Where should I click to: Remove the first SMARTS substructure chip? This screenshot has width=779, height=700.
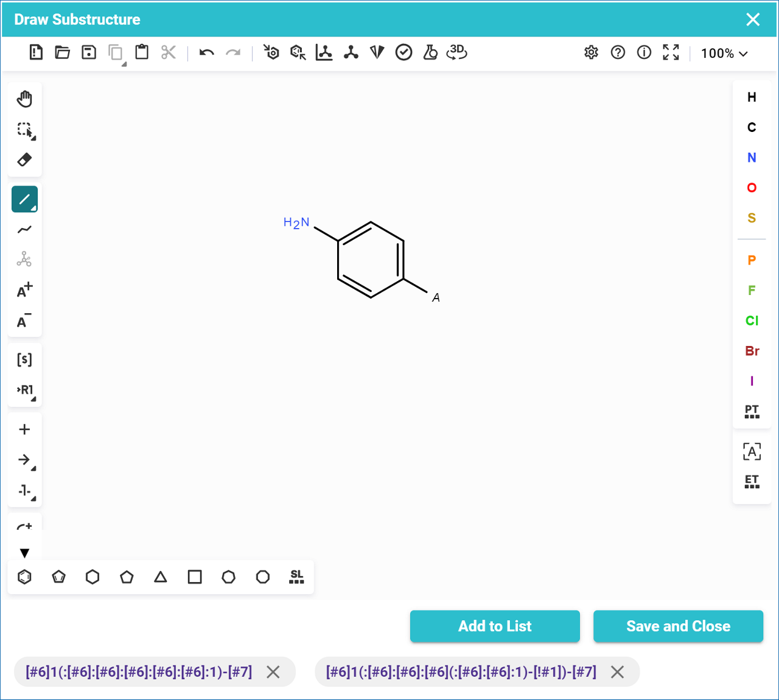point(273,672)
